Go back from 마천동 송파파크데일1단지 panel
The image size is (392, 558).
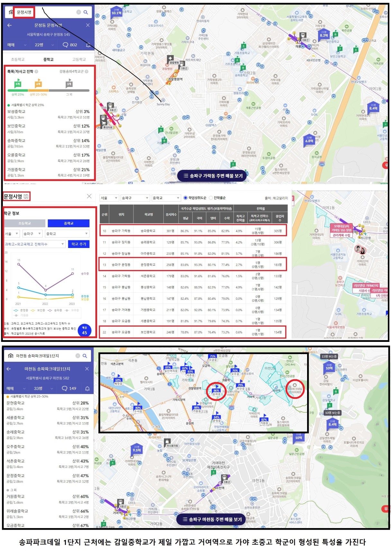9,369
